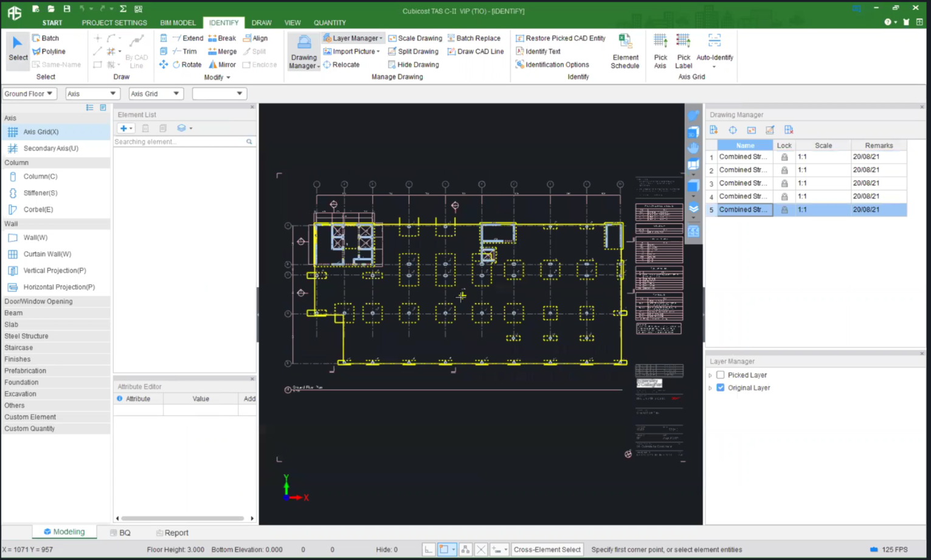Enable the Picked Layer checkbox
Image resolution: width=931 pixels, height=560 pixels.
coord(721,375)
